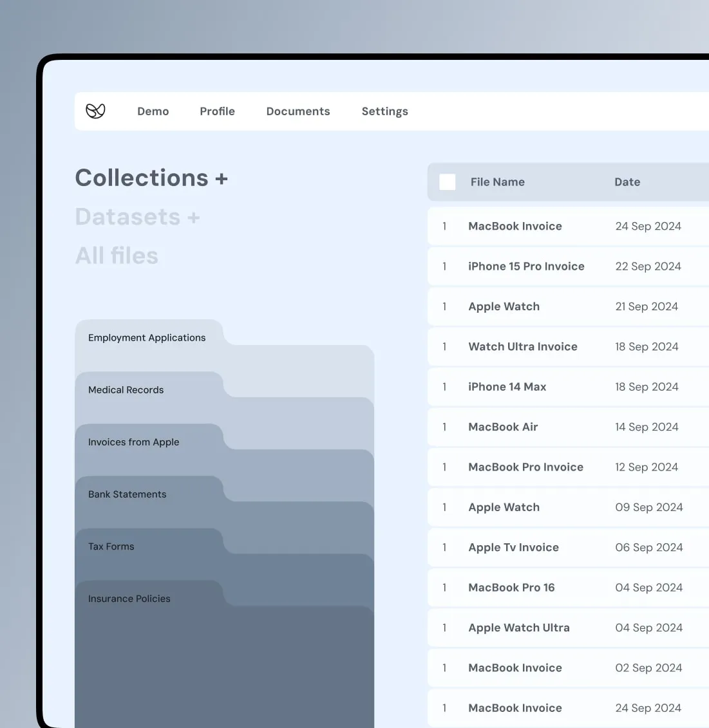
Task: Select the MacBook Invoice row dated 24 Sep 2024 at top
Action: tap(568, 226)
